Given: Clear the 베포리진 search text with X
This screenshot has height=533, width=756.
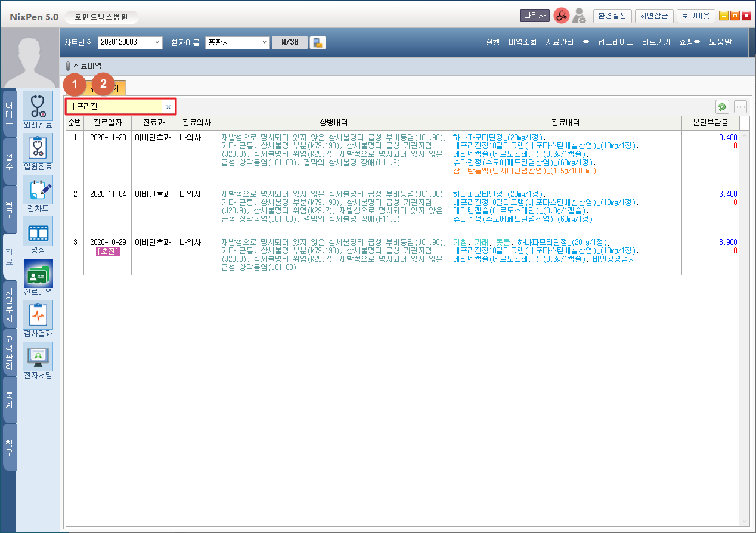Looking at the screenshot, I should pos(168,107).
